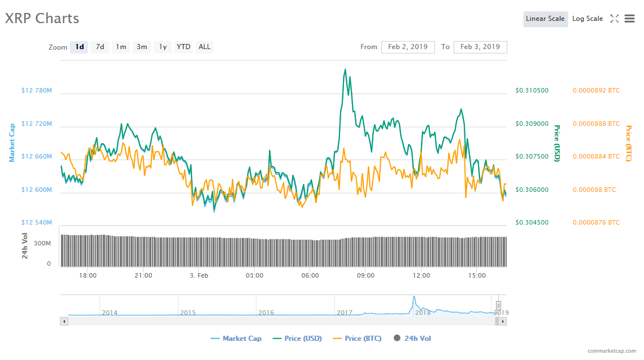Choose the 1y zoom option
This screenshot has width=644, height=360.
(163, 47)
